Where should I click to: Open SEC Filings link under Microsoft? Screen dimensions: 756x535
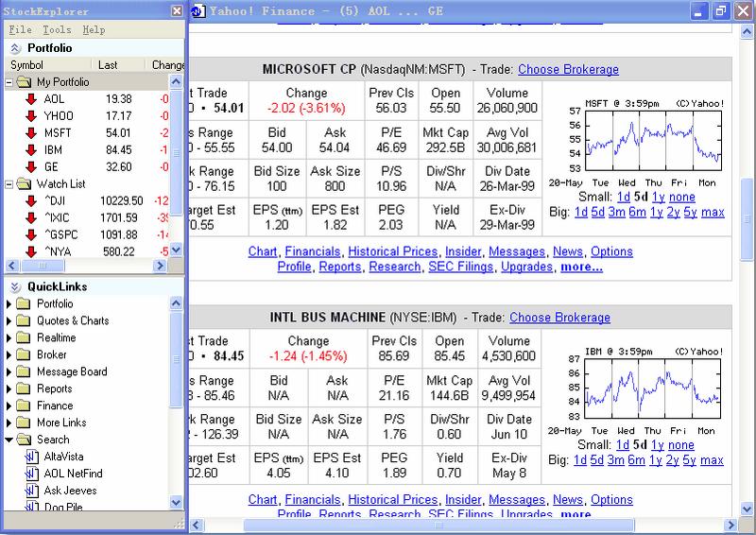click(x=460, y=267)
